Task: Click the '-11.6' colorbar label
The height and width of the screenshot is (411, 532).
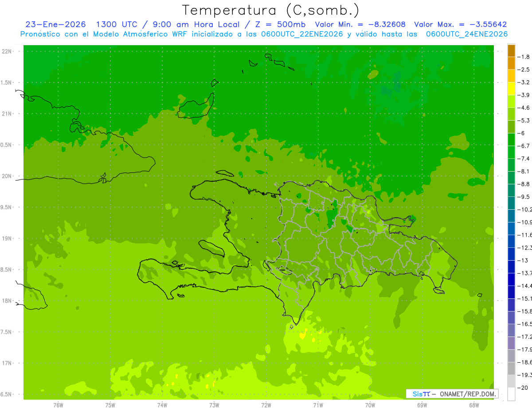Action: tap(524, 235)
